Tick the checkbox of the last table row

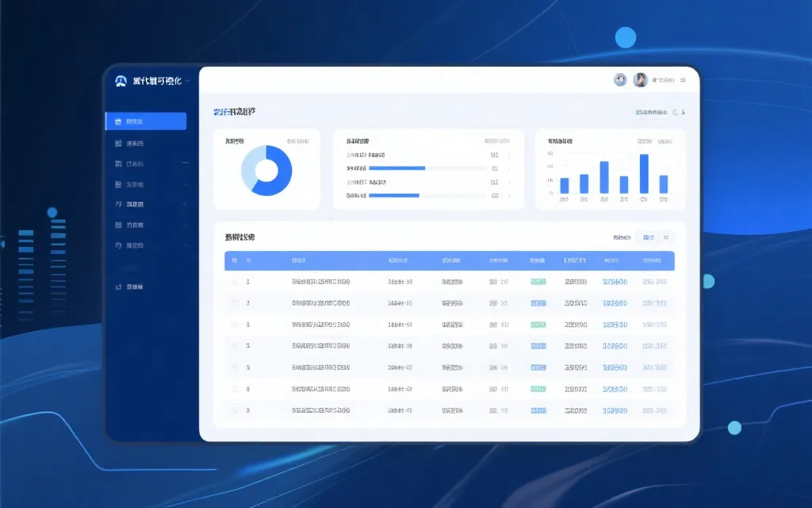click(x=234, y=410)
